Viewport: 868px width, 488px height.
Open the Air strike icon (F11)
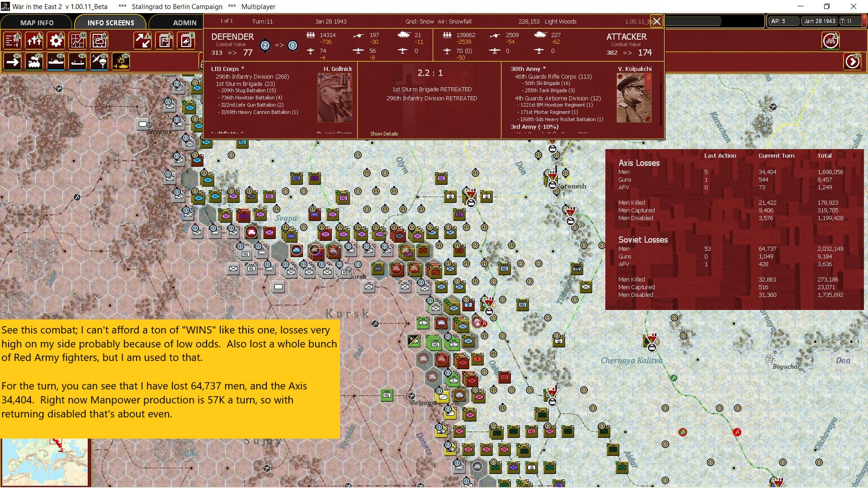120,62
